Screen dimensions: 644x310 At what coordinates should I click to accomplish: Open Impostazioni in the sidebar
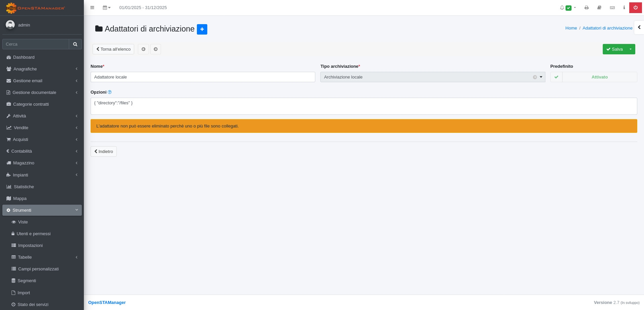(x=30, y=245)
